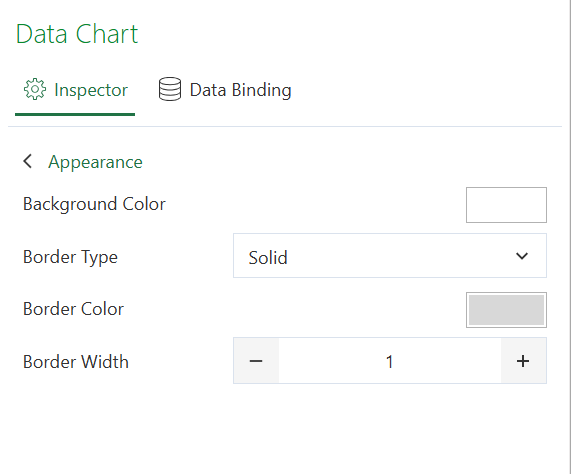Go back using the Appearance chevron arrow
The width and height of the screenshot is (571, 474).
[x=28, y=161]
